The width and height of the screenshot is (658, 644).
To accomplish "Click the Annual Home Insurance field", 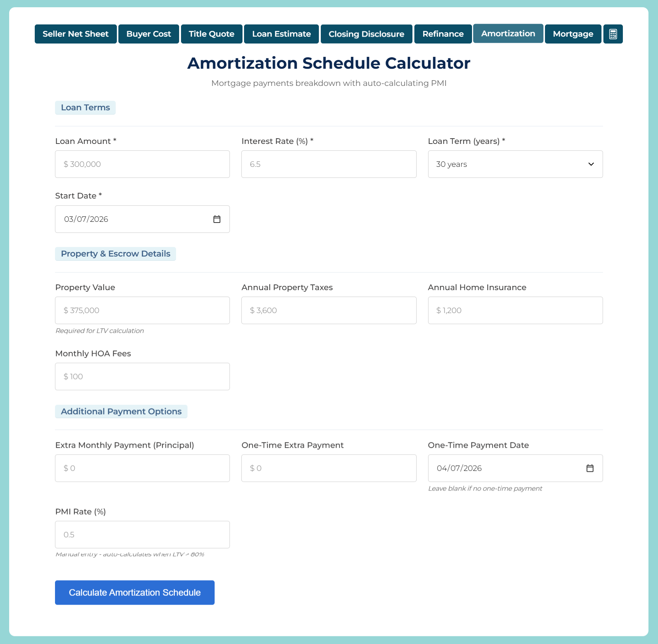I will point(515,310).
